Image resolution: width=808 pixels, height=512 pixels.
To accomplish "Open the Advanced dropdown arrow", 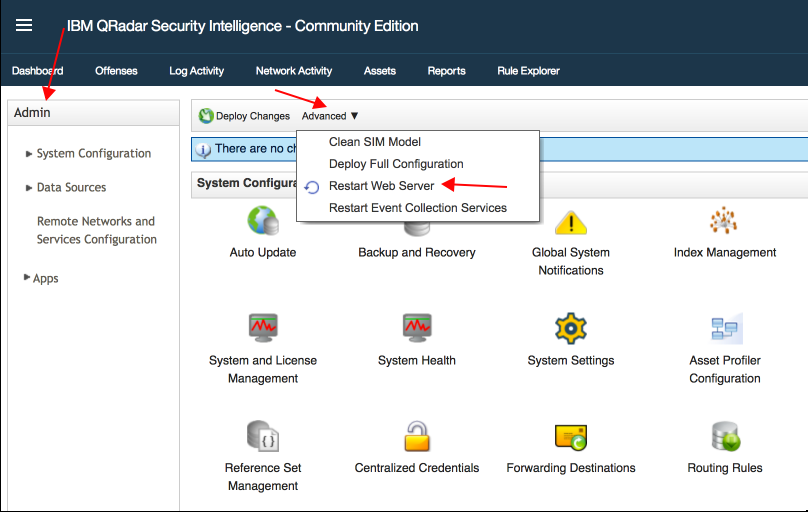I will click(x=355, y=116).
